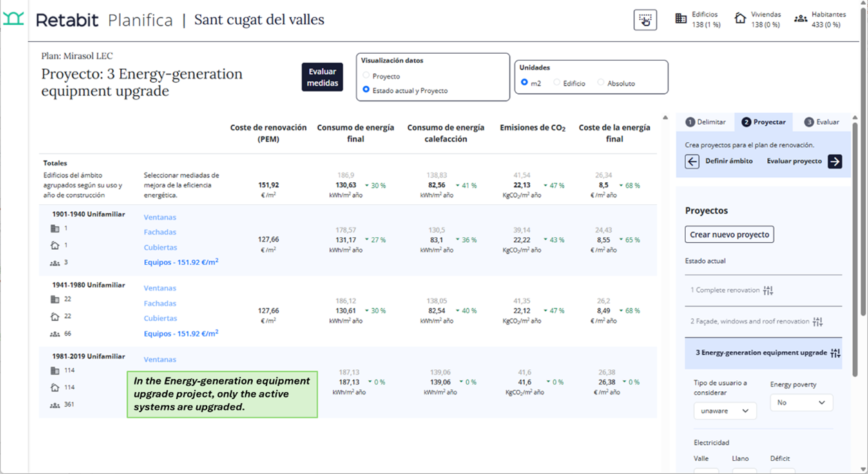The height and width of the screenshot is (474, 868).
Task: Switch to the Delimitar tab
Action: coord(705,122)
